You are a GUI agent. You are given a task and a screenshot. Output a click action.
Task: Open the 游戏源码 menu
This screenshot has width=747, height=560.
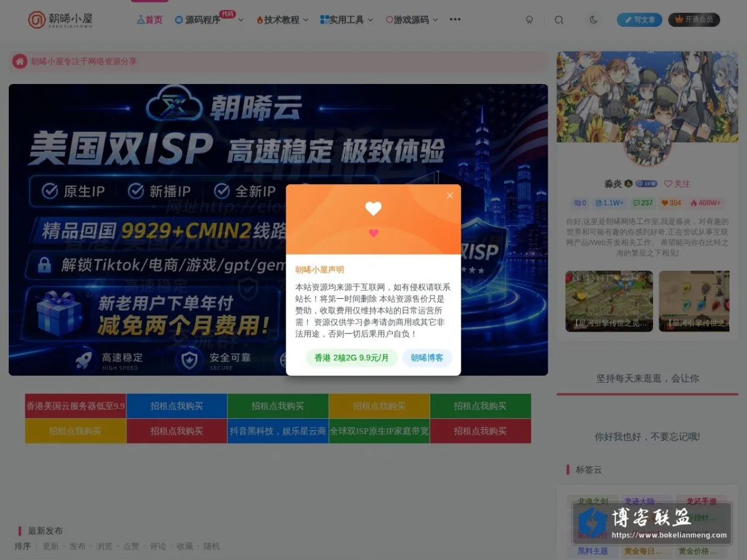coord(407,20)
